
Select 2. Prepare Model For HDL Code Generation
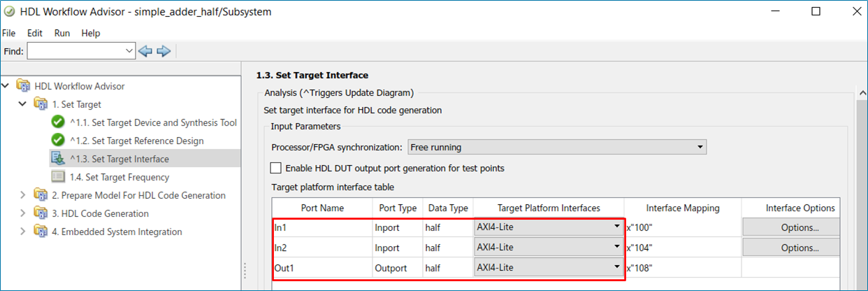tap(139, 195)
